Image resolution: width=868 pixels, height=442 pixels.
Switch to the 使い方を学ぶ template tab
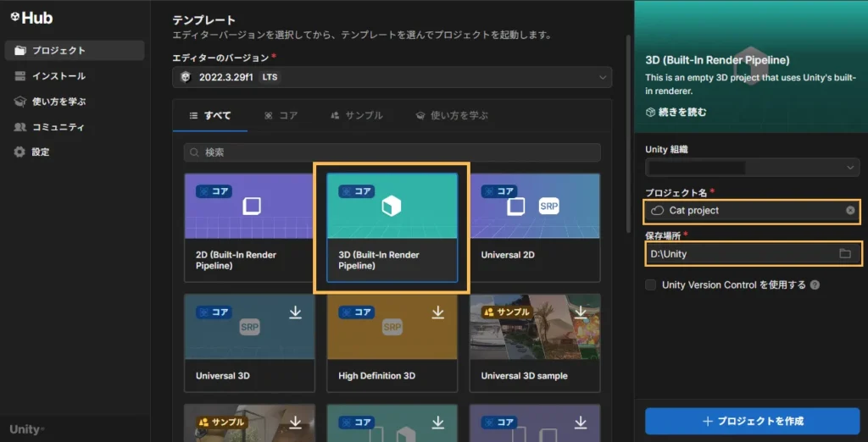coord(453,116)
